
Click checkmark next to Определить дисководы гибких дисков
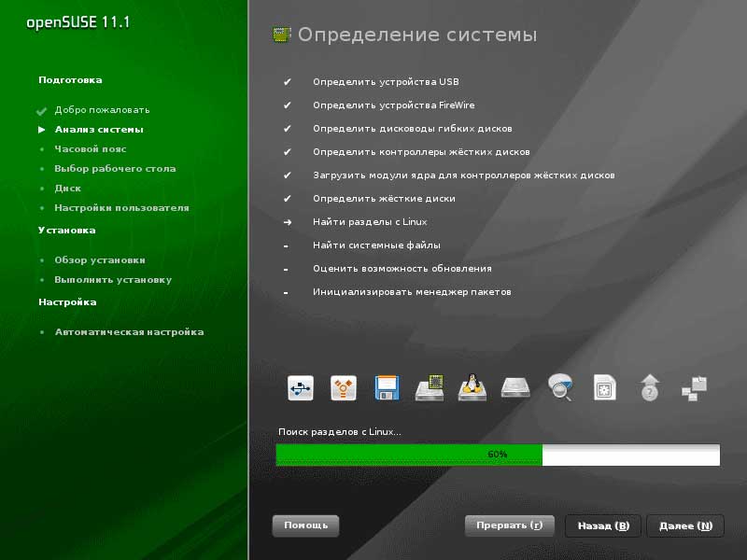click(x=287, y=129)
